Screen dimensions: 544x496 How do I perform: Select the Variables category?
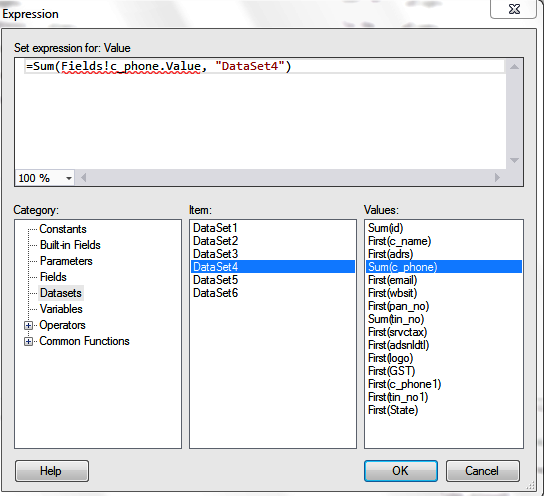[x=61, y=309]
